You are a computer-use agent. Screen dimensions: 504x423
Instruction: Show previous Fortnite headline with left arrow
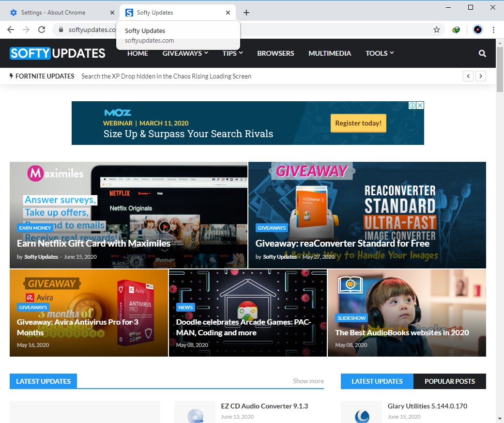(x=468, y=76)
